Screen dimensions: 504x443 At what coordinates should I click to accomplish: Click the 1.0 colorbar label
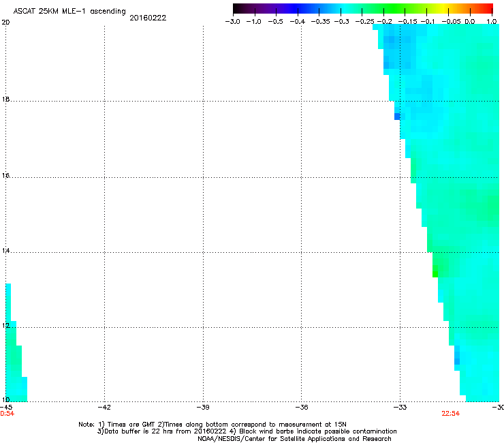coord(492,22)
